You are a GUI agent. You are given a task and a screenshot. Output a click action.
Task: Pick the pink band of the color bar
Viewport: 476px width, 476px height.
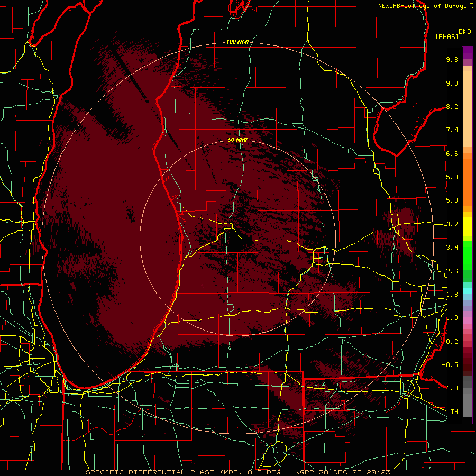pos(467,321)
